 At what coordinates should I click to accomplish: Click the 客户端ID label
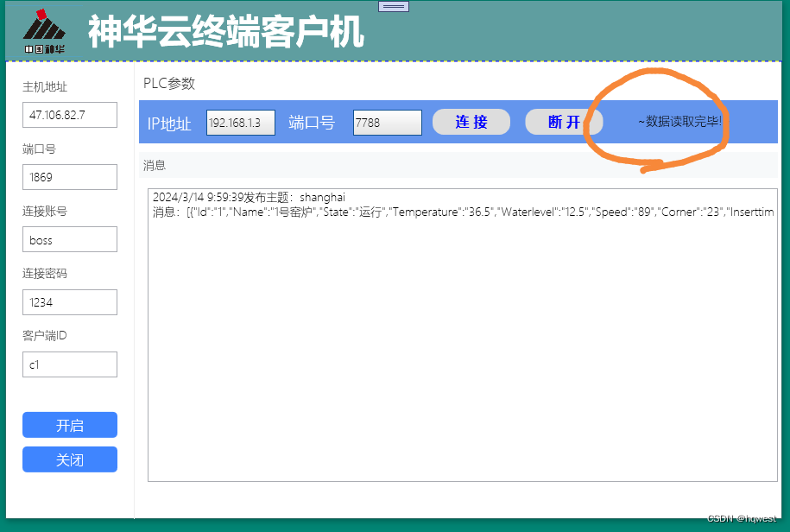tap(45, 335)
